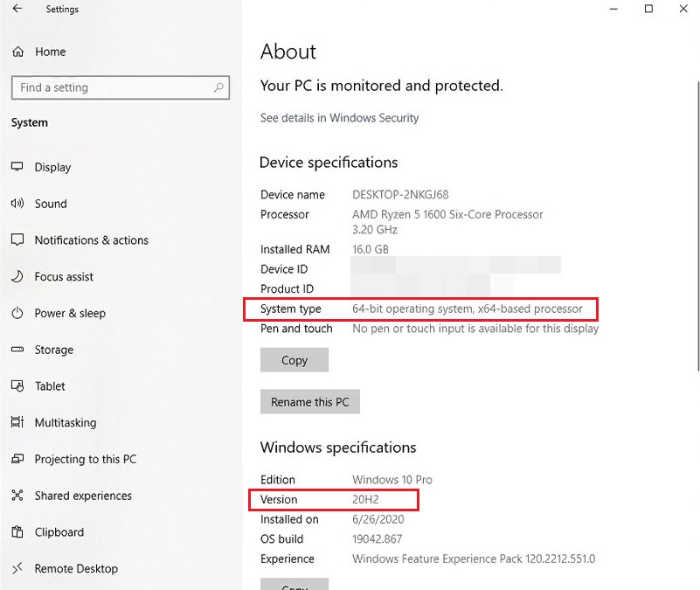The width and height of the screenshot is (700, 590).
Task: Click the Home house icon
Action: pos(17,52)
